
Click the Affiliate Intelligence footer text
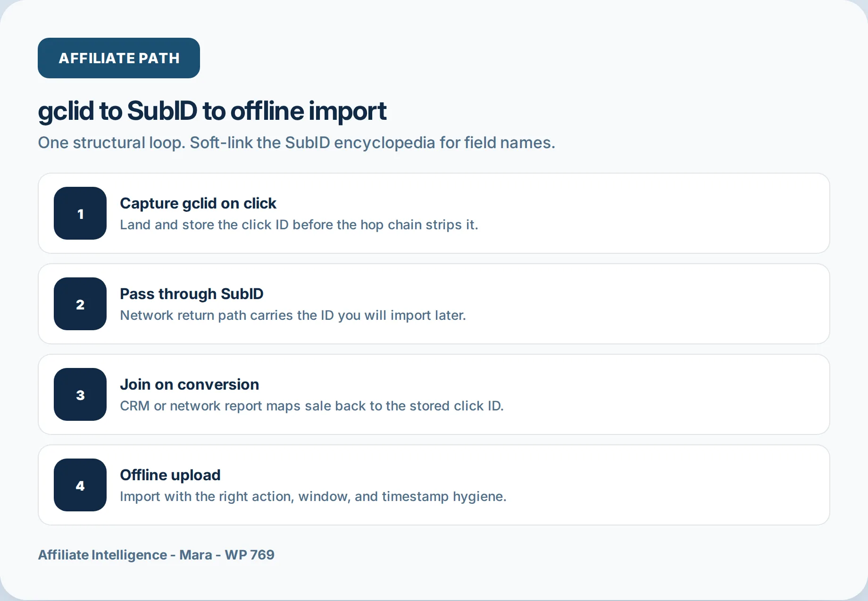click(x=156, y=555)
